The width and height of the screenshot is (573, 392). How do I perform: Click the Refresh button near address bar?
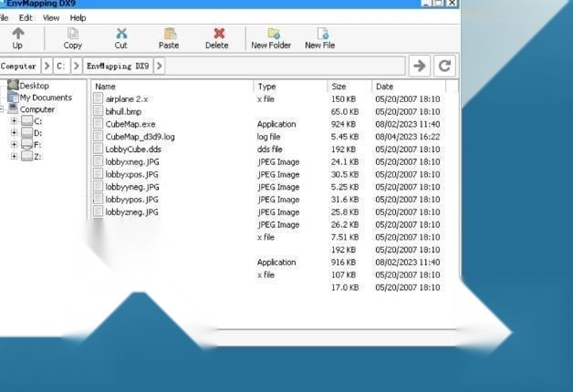point(444,66)
